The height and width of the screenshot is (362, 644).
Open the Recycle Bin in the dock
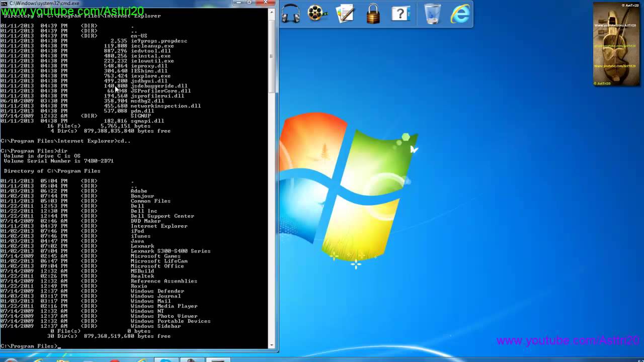[433, 14]
